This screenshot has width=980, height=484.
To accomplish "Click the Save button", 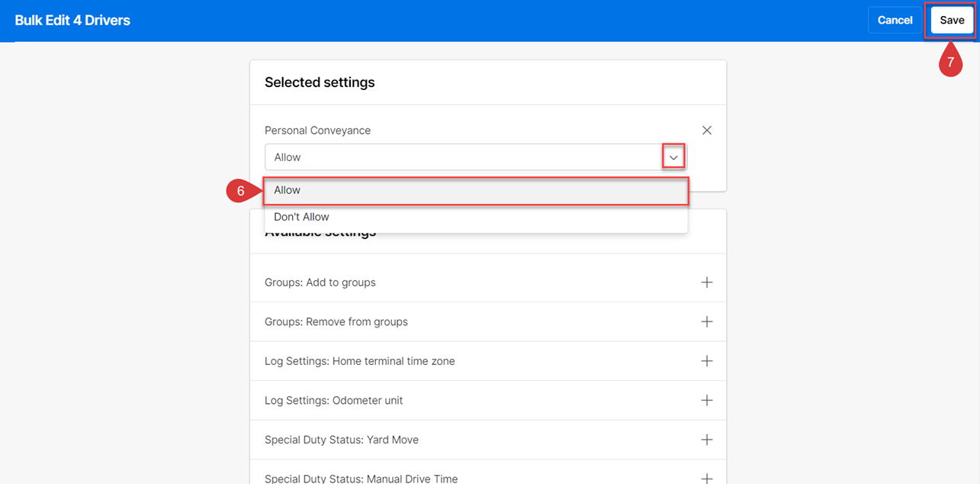I will [951, 21].
